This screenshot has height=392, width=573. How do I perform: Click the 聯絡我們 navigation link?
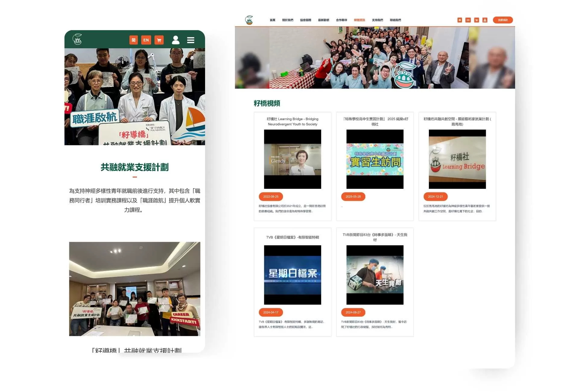pyautogui.click(x=395, y=20)
